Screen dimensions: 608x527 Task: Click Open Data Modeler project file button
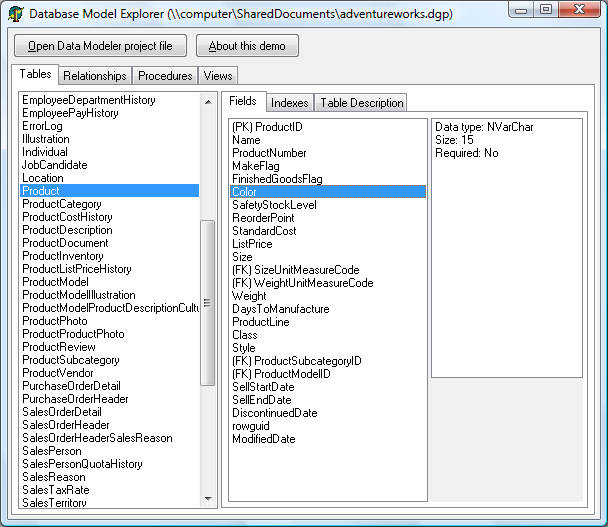(x=100, y=46)
